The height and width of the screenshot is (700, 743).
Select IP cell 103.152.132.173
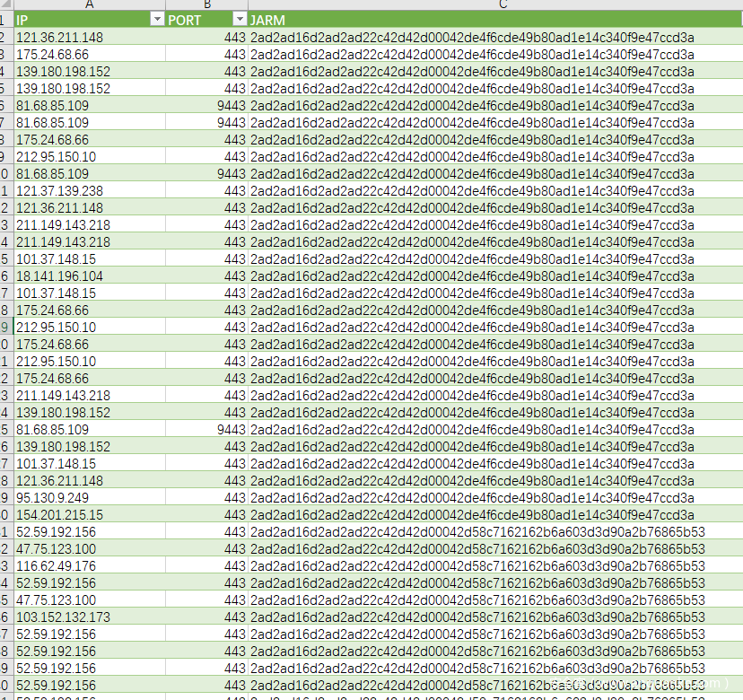coord(90,617)
